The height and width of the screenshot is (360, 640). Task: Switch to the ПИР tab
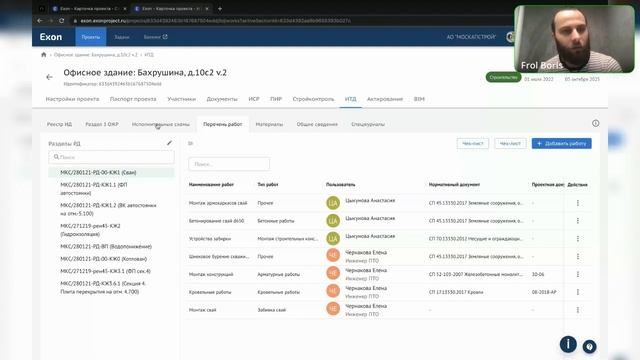click(x=276, y=99)
